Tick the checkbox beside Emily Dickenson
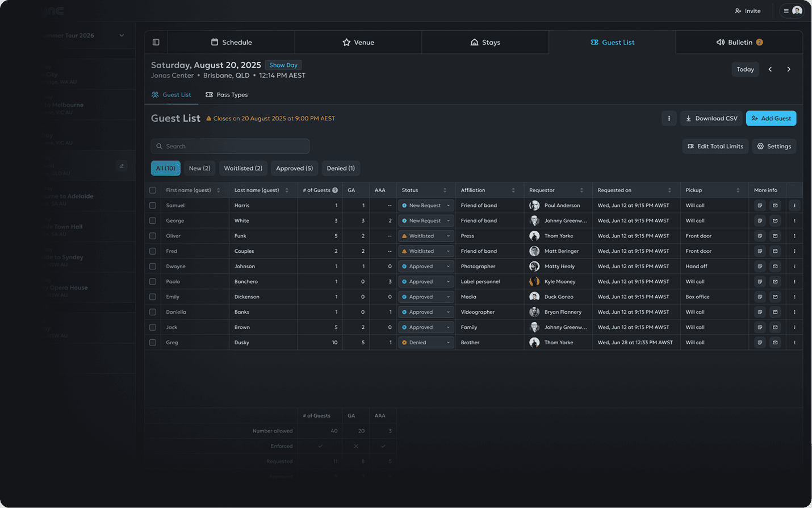Screen dimensions: 812x508 pos(152,296)
